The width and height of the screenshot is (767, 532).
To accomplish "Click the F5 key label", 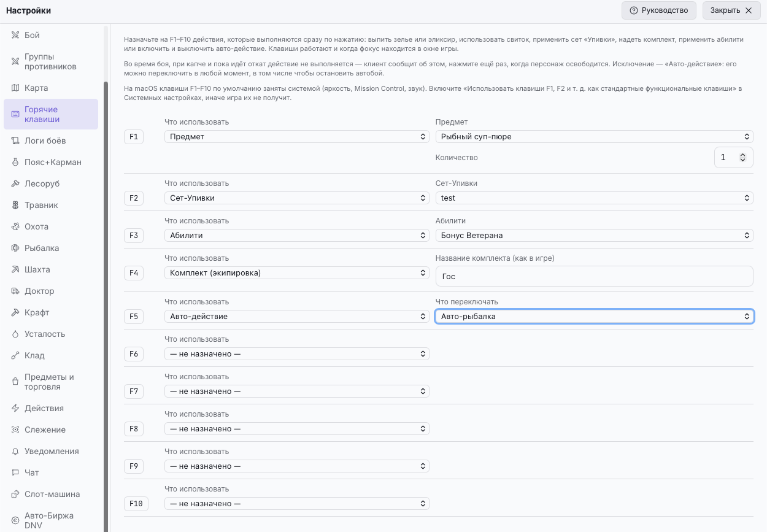I will tap(134, 317).
